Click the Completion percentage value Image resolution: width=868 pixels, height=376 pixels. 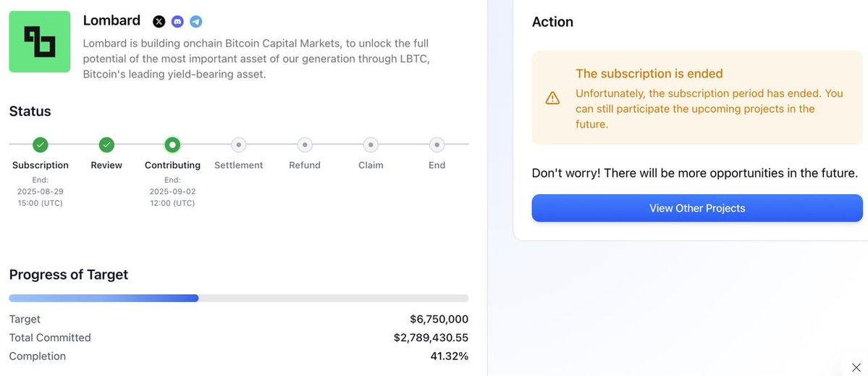(450, 356)
